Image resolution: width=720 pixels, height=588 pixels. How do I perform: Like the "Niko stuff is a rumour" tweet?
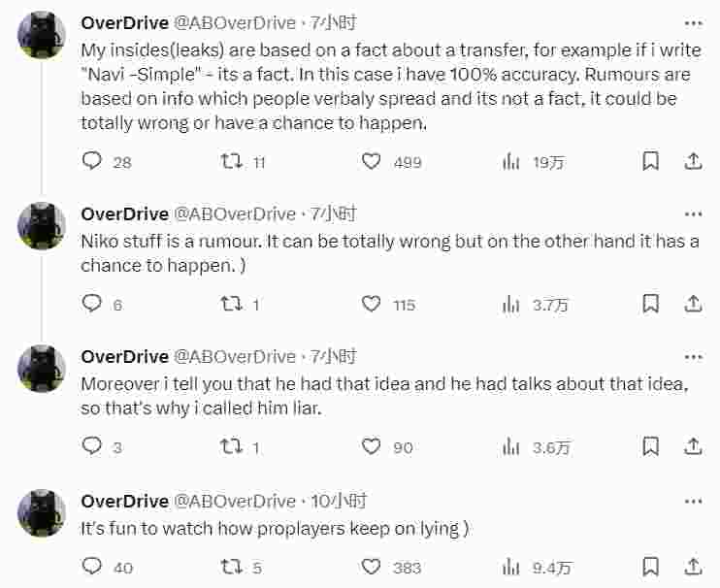click(372, 304)
